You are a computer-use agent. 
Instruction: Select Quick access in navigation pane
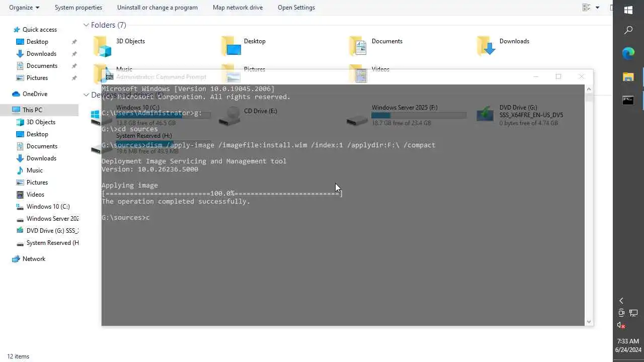click(39, 30)
